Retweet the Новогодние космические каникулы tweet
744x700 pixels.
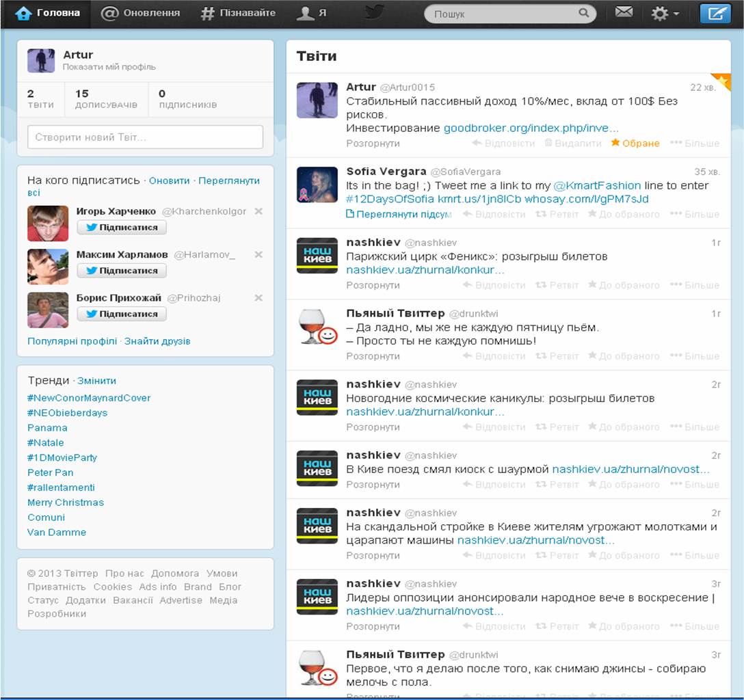point(557,427)
